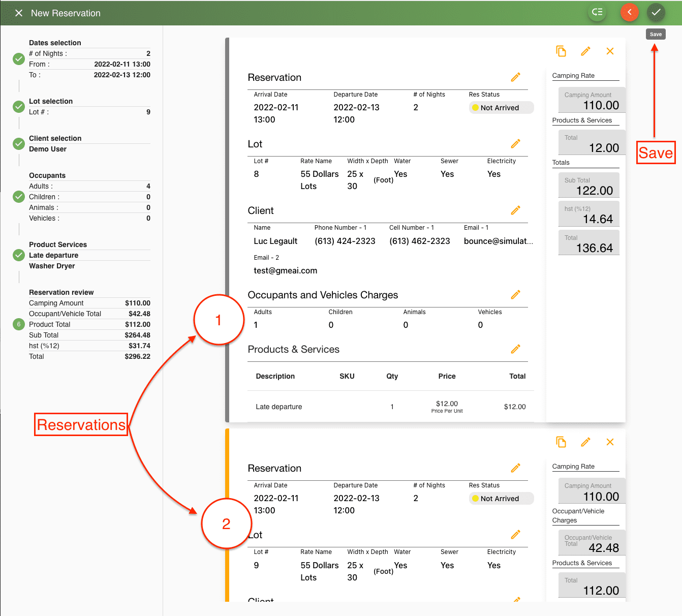Click 55 Dollars Lots rate for lot 9
Viewport: 682px width, 616px height.
click(x=319, y=571)
